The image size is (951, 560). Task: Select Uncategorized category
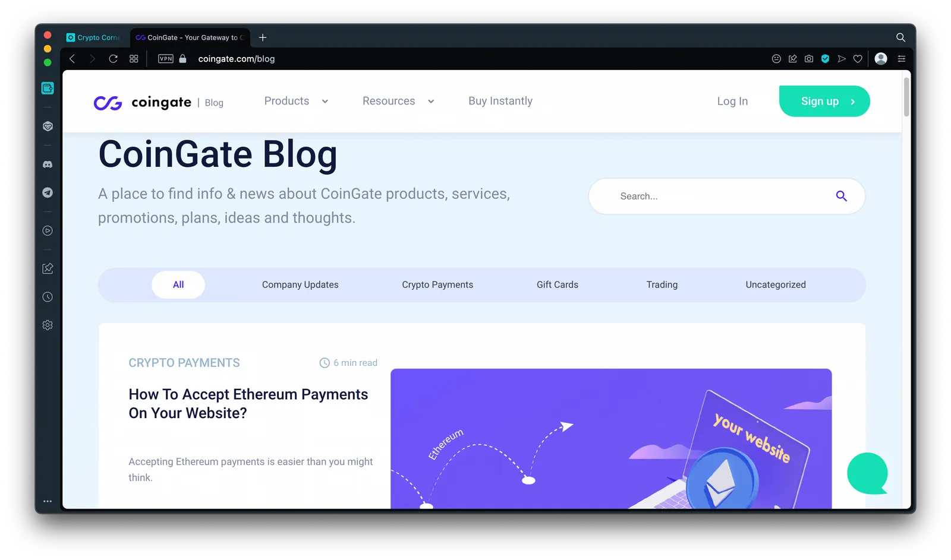tap(776, 284)
